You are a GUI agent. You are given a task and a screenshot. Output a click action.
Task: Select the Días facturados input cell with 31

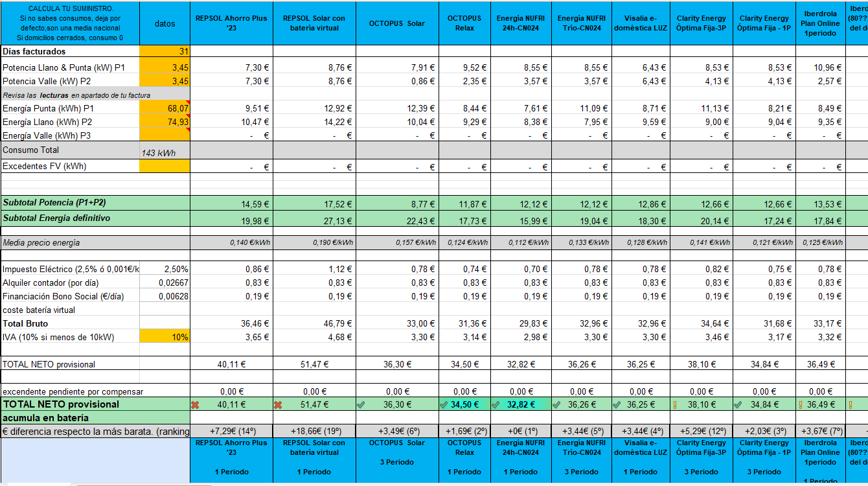click(x=165, y=51)
